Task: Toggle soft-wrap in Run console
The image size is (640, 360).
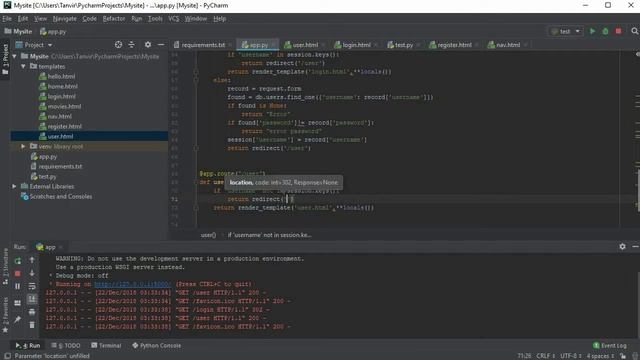Action: (32, 286)
